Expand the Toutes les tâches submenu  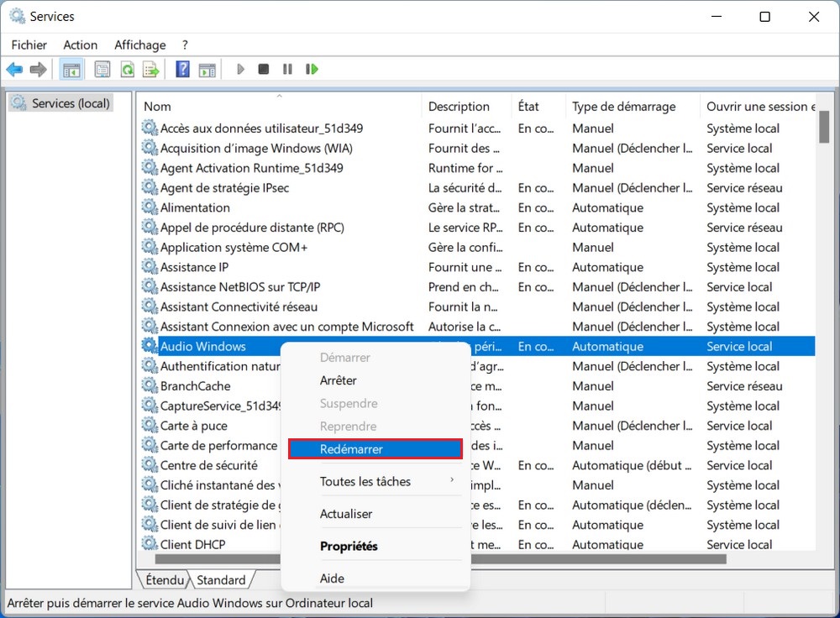coord(375,481)
